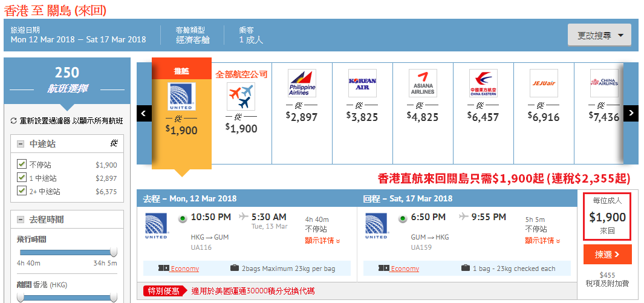Collapse the 去程時間 filter section
This screenshot has width=644, height=303.
click(20, 220)
